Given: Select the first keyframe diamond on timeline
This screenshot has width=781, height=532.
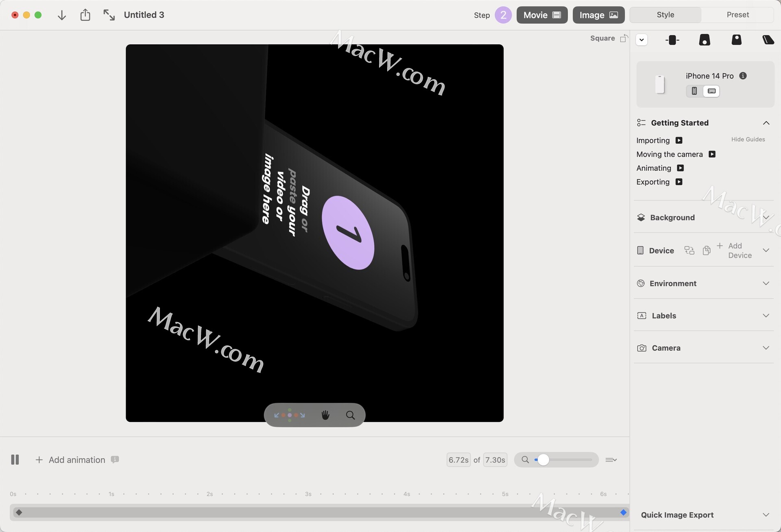Looking at the screenshot, I should pos(19,512).
